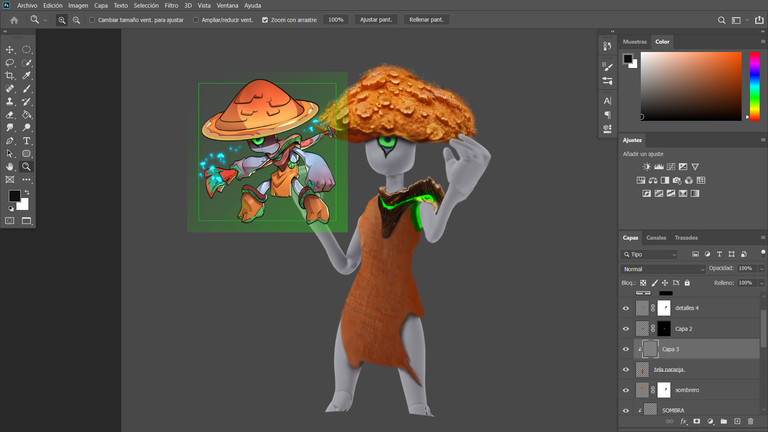Enable 'Cambiar tamaño vent. para ajustar' checkbox

click(x=92, y=20)
